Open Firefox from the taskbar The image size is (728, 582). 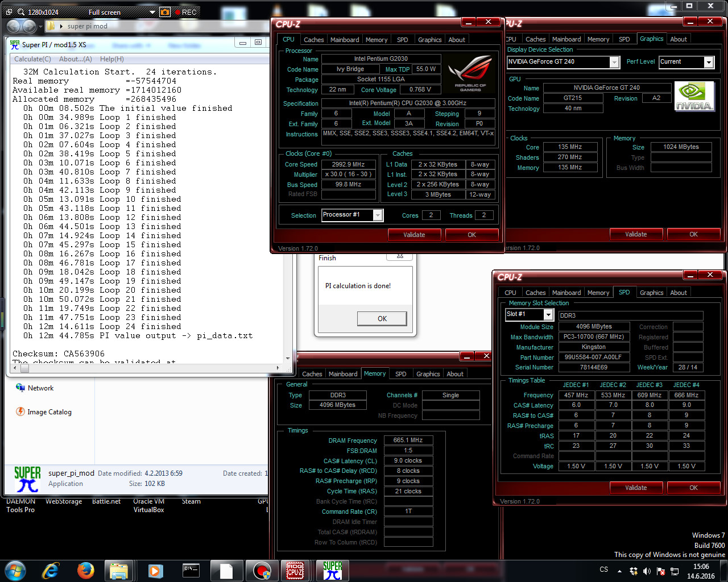point(86,570)
